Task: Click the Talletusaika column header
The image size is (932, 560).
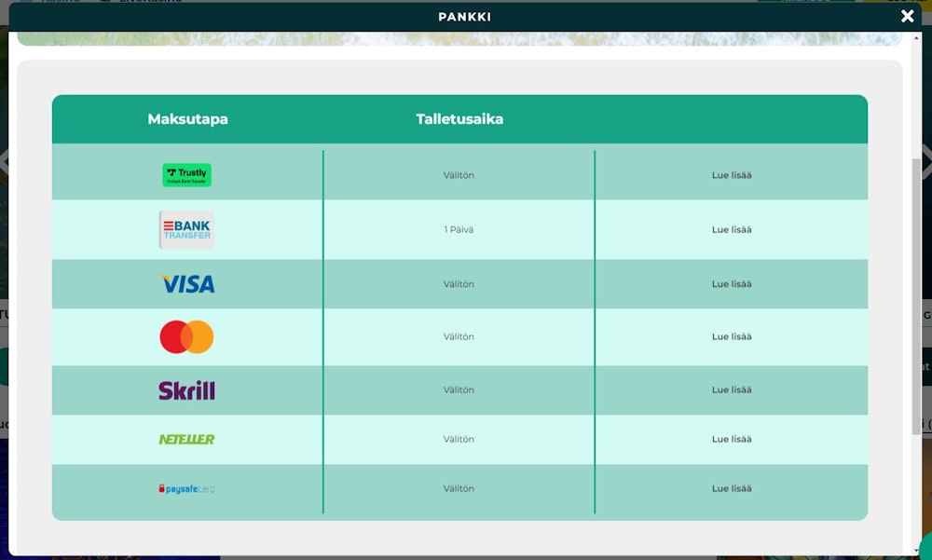Action: [459, 119]
